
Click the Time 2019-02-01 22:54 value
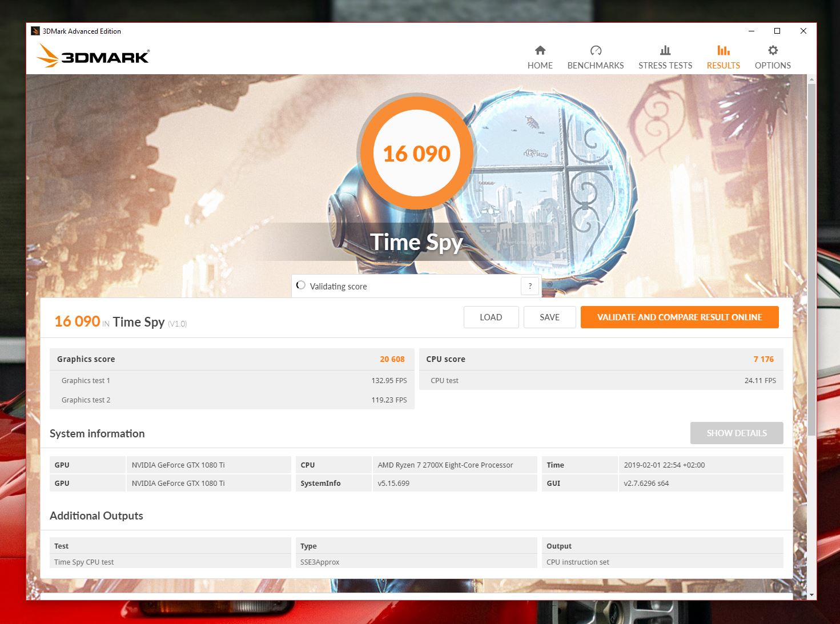(701, 465)
